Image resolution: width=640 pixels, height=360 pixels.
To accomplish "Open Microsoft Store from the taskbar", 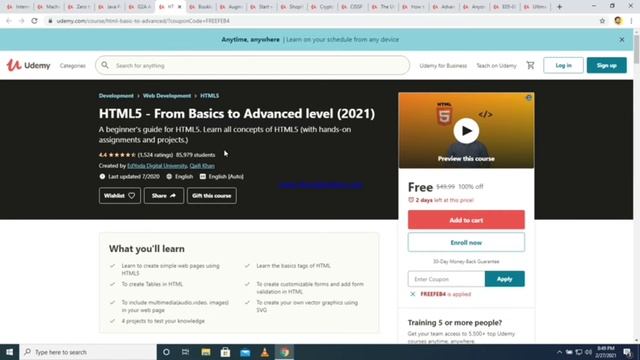I will pos(225,352).
